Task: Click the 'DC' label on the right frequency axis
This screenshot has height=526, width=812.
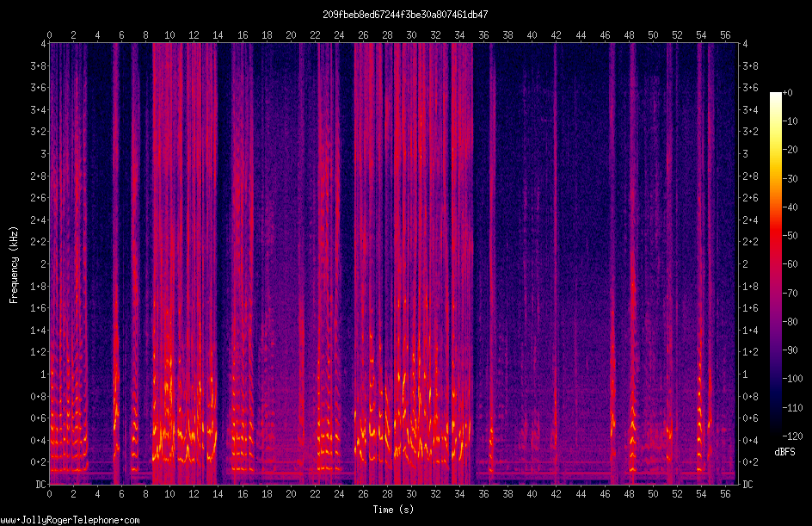Action: 747,484
